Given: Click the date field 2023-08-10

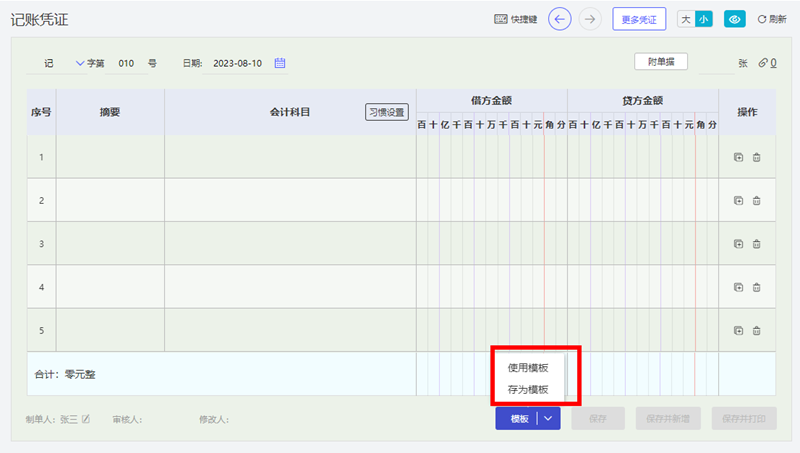Looking at the screenshot, I should (x=238, y=63).
